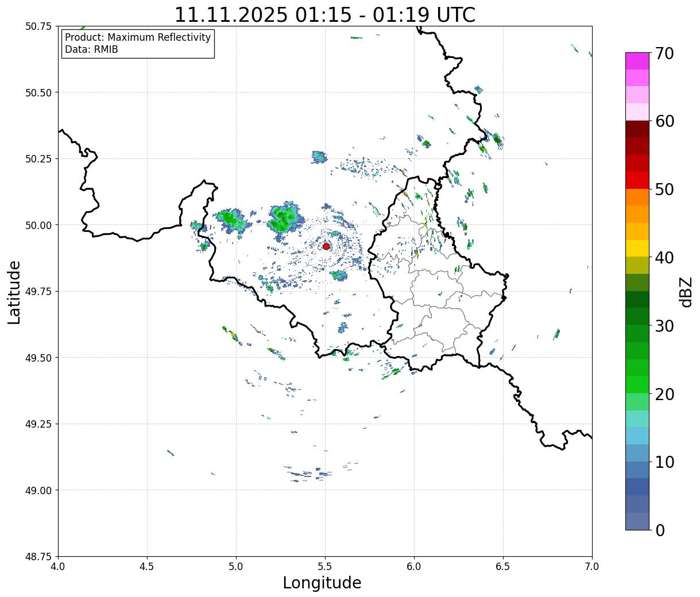Click the large green echo cell near 5.25°E, 50.0°N
This screenshot has height=597, width=700.
click(x=284, y=218)
